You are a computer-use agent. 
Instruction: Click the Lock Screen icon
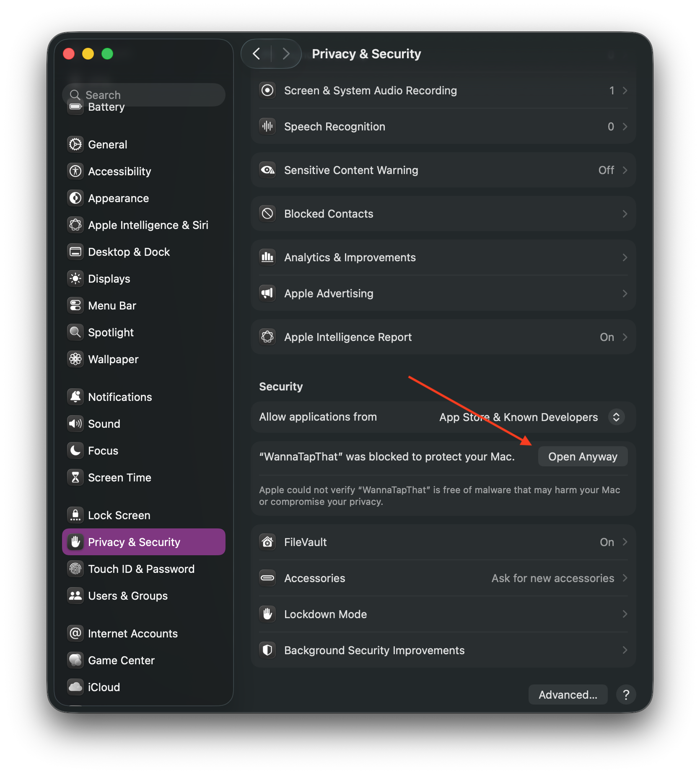point(75,515)
